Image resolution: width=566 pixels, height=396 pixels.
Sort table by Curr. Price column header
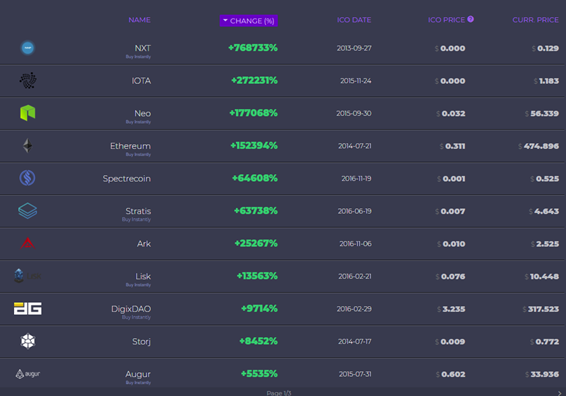coord(536,20)
